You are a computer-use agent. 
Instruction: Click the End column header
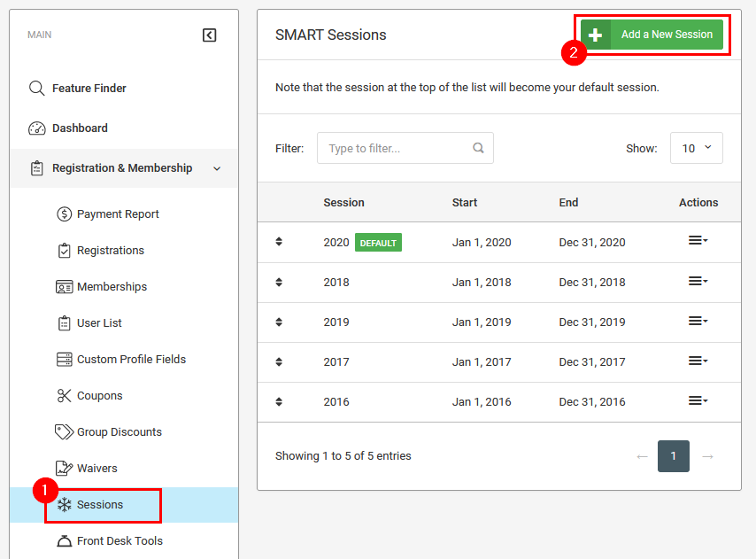568,203
